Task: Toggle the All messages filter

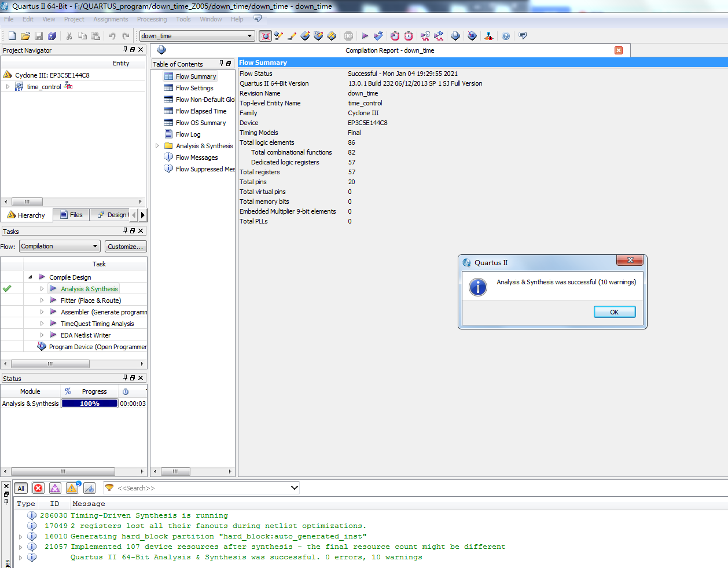Action: (x=21, y=488)
